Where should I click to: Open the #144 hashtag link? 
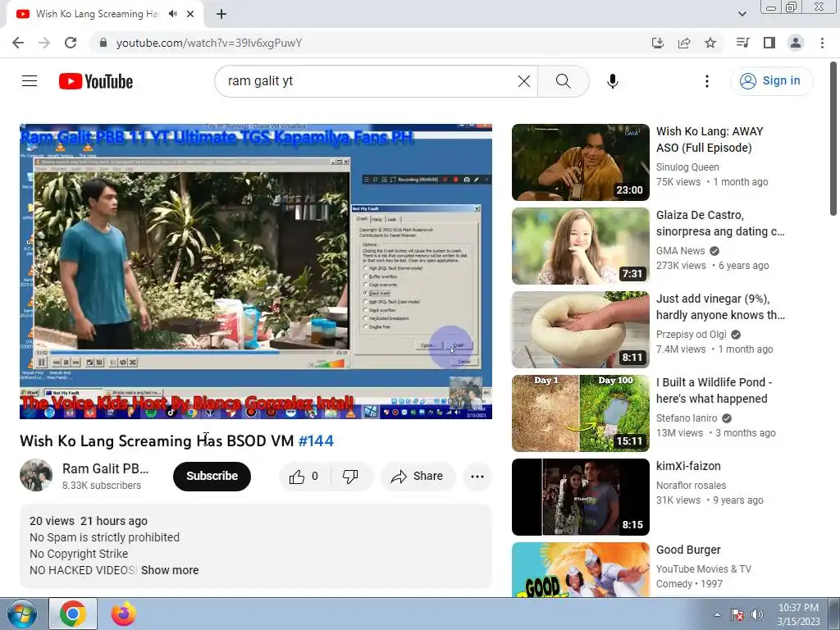click(x=316, y=441)
